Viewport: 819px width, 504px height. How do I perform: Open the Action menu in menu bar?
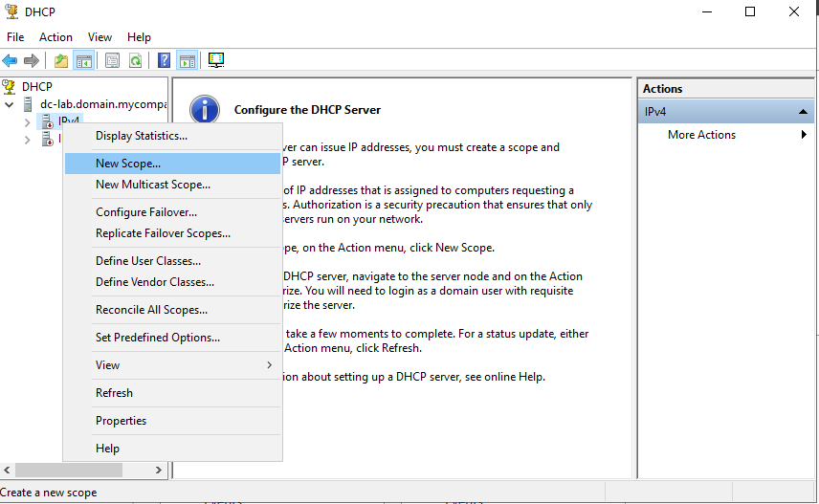[55, 37]
